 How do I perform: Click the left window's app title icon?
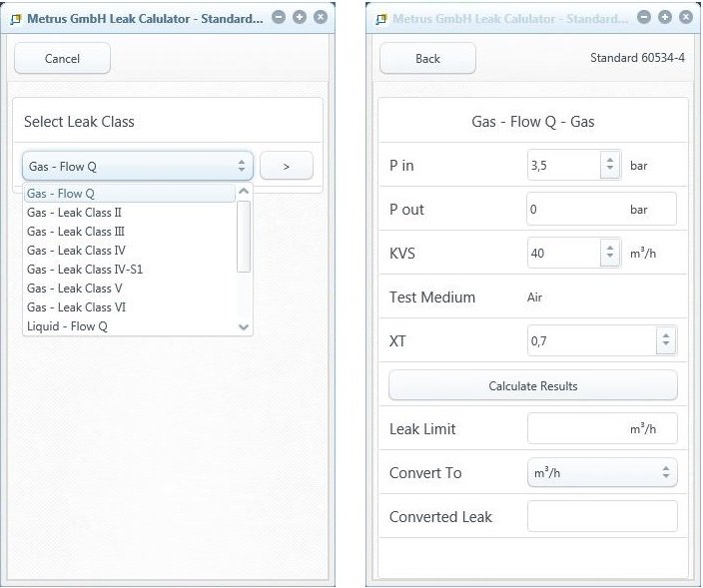click(x=16, y=18)
